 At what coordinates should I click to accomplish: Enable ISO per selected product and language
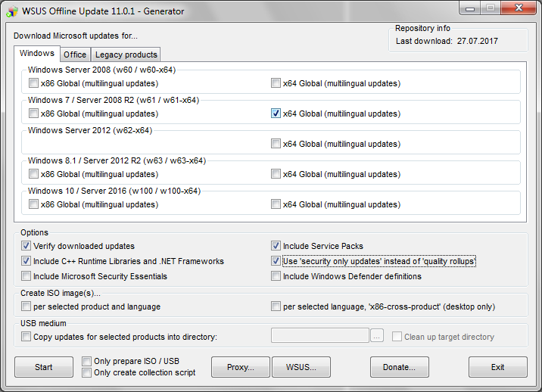pos(26,306)
